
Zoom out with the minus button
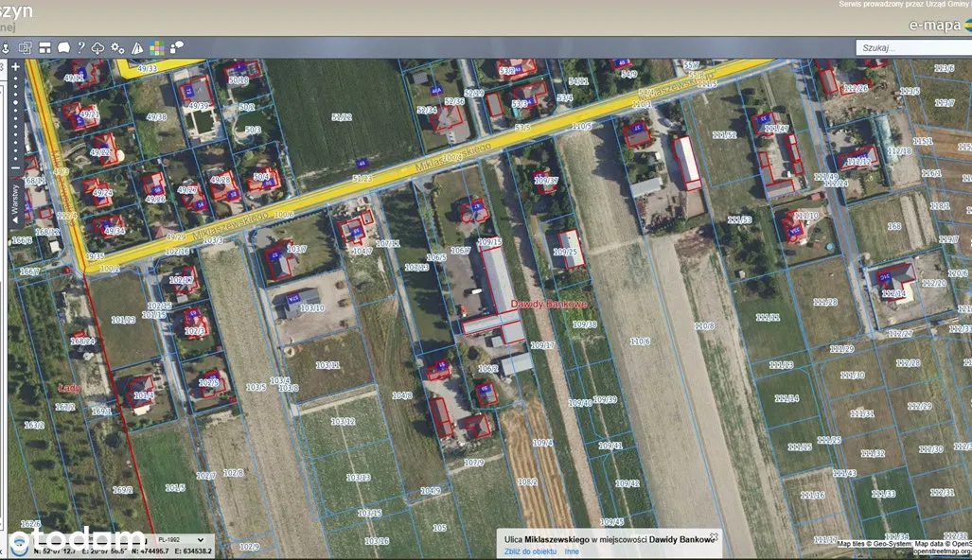15,168
